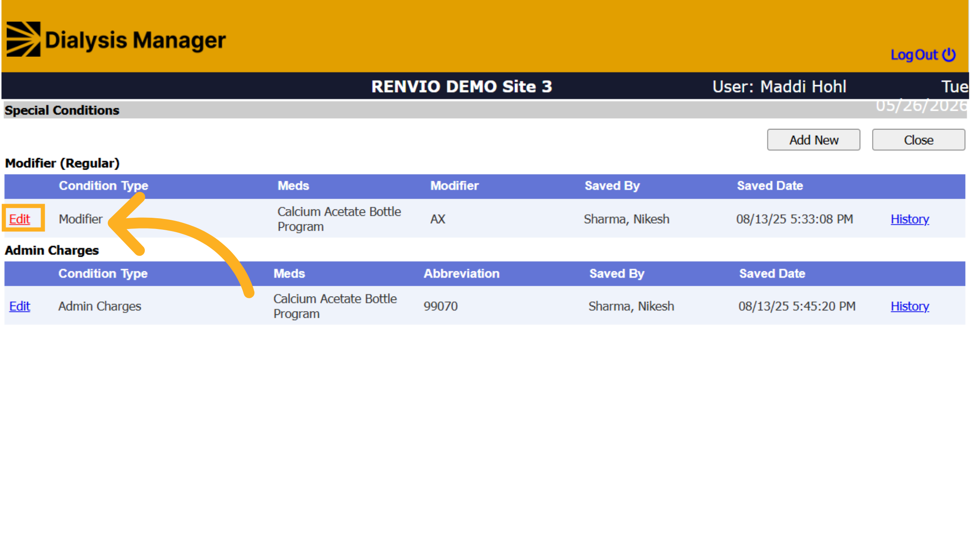Click Calcium Acetate Bottle Program in Modifier row

[339, 219]
